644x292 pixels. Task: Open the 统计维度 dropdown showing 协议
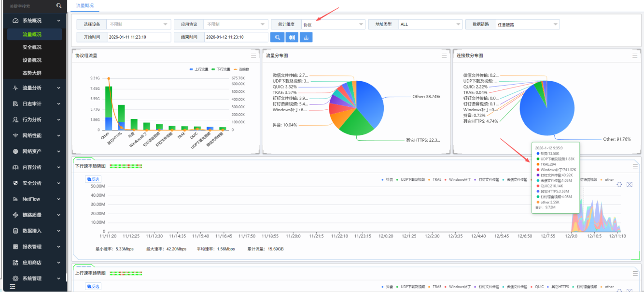333,24
